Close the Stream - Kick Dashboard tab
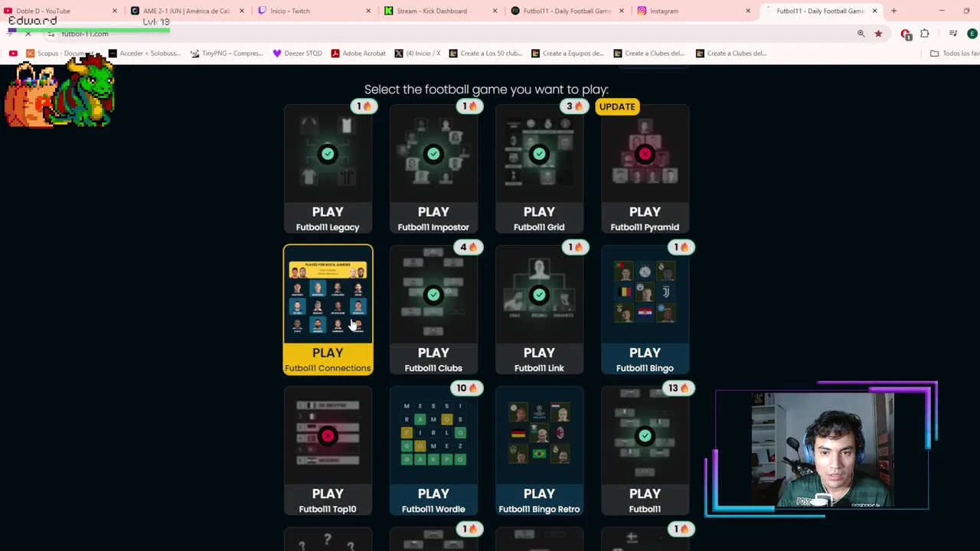 [x=495, y=11]
